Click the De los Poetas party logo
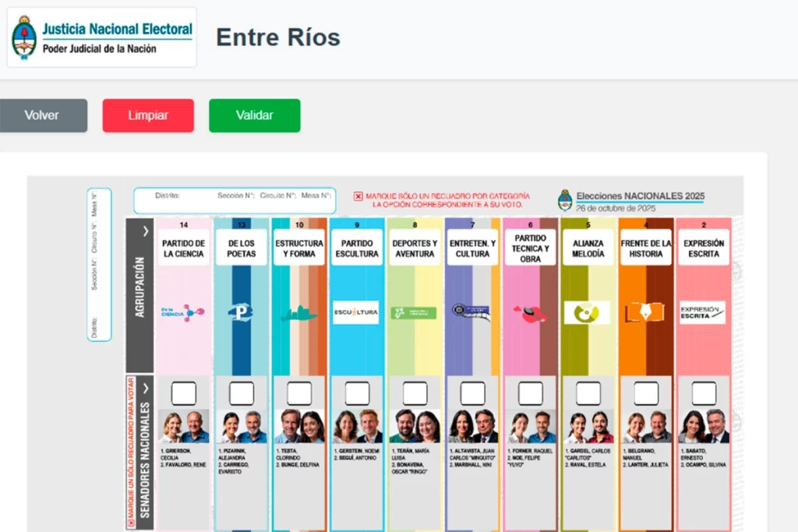The image size is (798, 532). [240, 312]
